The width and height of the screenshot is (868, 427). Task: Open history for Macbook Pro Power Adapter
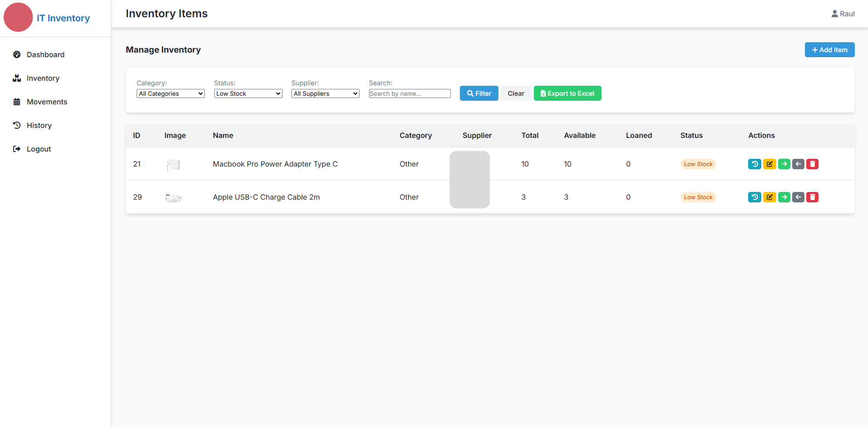click(x=755, y=164)
